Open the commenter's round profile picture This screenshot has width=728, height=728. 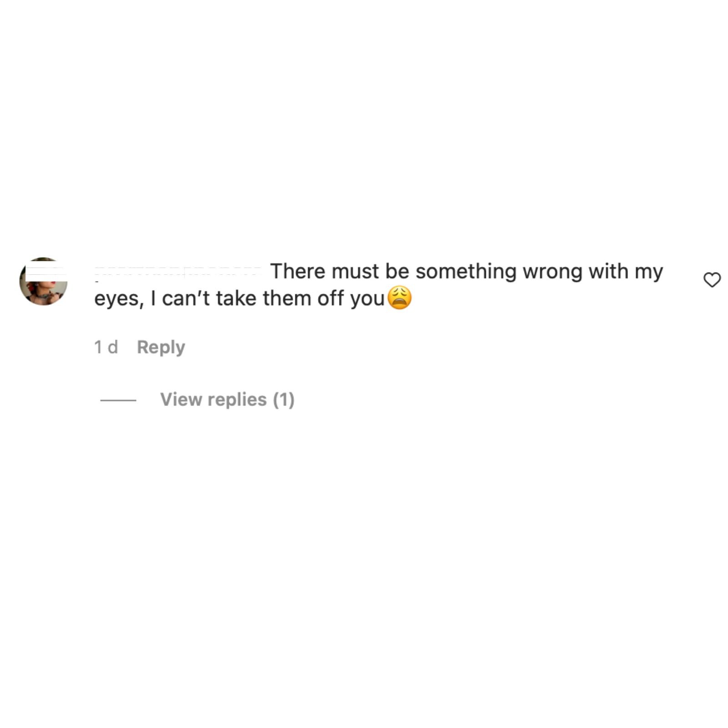[43, 281]
